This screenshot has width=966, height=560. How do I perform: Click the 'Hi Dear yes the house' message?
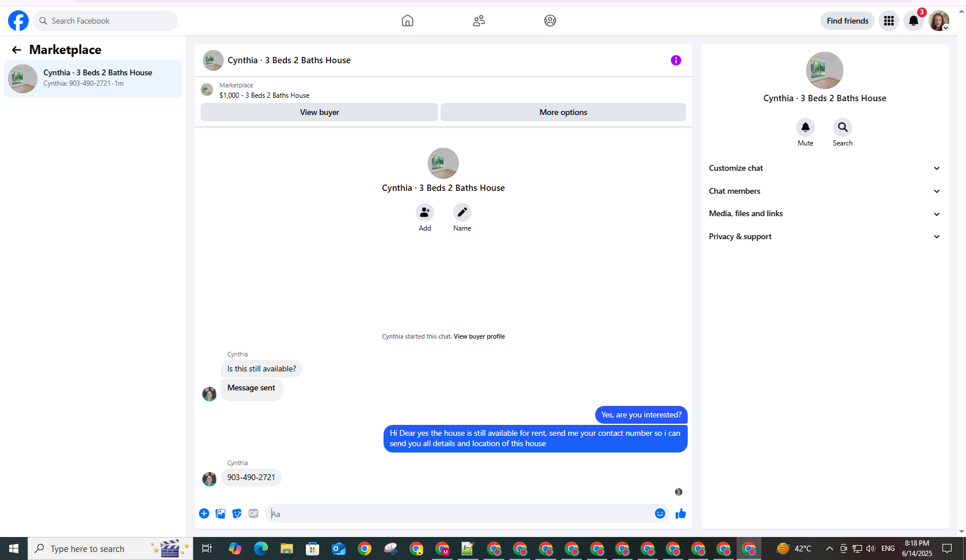pos(535,439)
